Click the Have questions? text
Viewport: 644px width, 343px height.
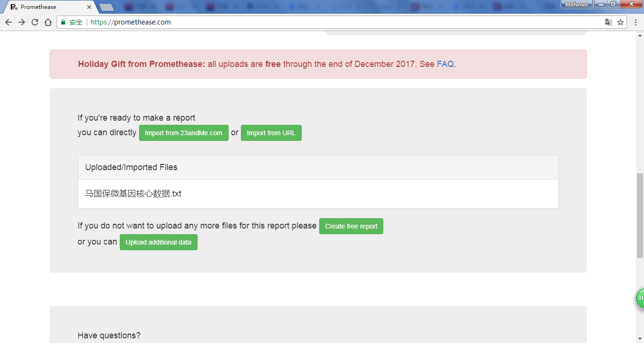coord(109,335)
